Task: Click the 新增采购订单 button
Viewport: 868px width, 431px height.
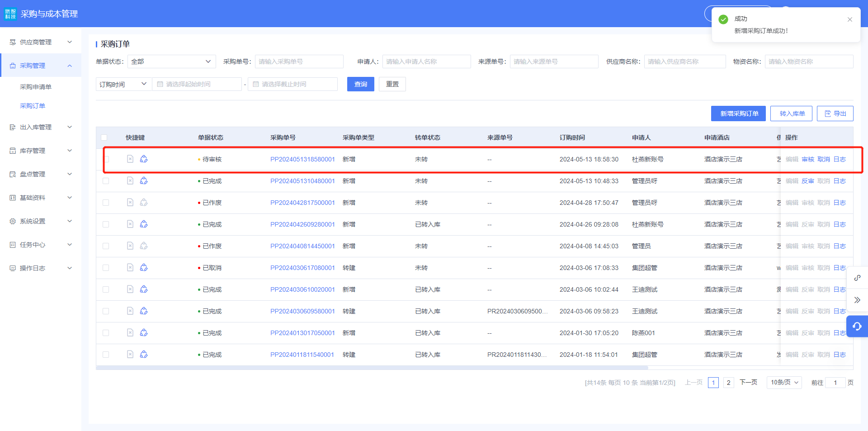Action: coord(738,114)
